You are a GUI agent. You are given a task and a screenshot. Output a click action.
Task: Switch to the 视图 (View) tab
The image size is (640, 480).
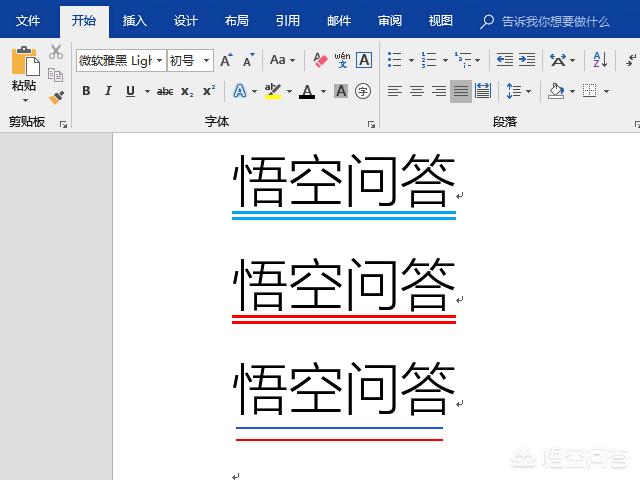pos(440,20)
